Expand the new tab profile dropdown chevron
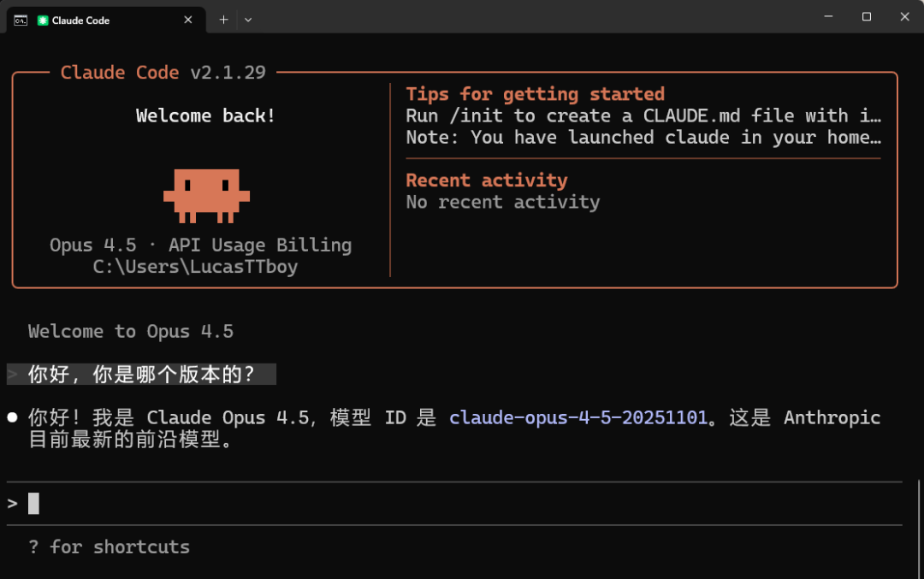The width and height of the screenshot is (924, 579). (248, 20)
